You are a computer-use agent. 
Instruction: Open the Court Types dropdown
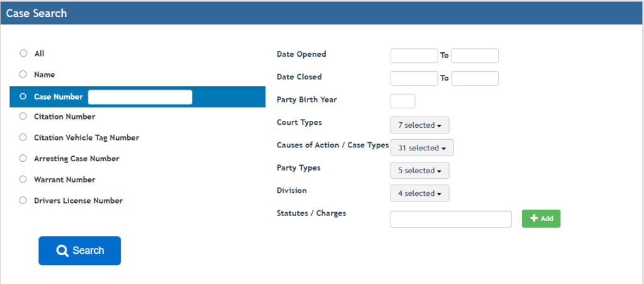[x=419, y=125]
